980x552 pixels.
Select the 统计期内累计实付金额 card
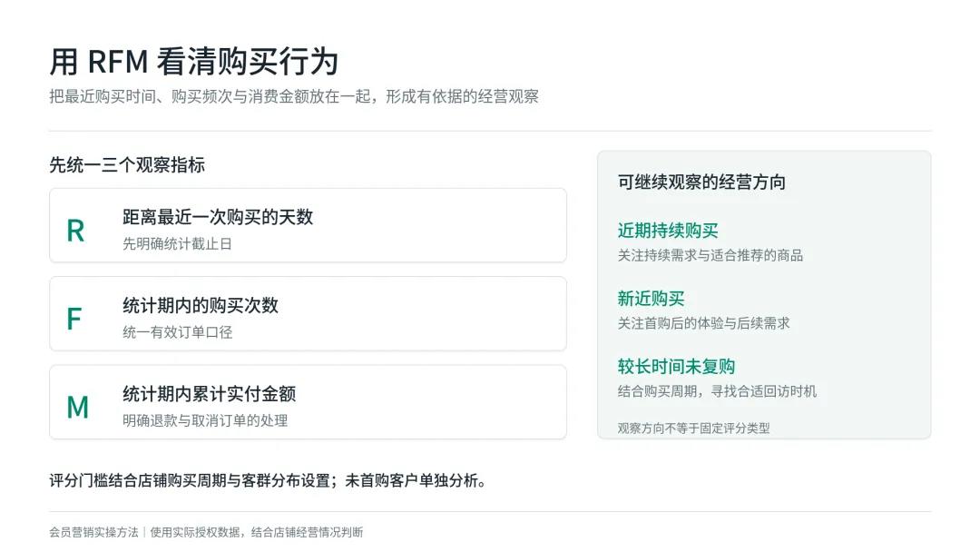coord(309,402)
